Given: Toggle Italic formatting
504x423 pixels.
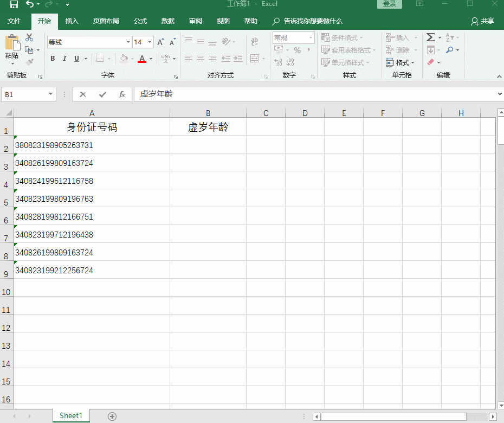Looking at the screenshot, I should point(64,59).
